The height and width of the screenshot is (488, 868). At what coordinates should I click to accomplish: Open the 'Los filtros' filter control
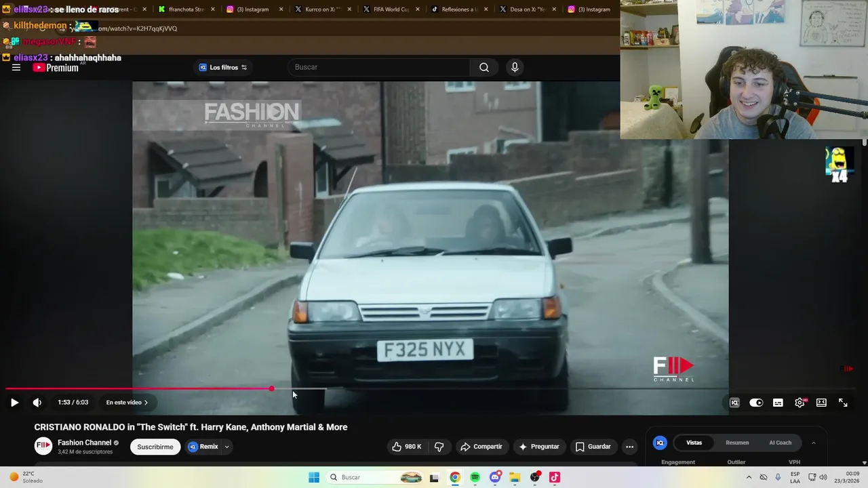(223, 67)
